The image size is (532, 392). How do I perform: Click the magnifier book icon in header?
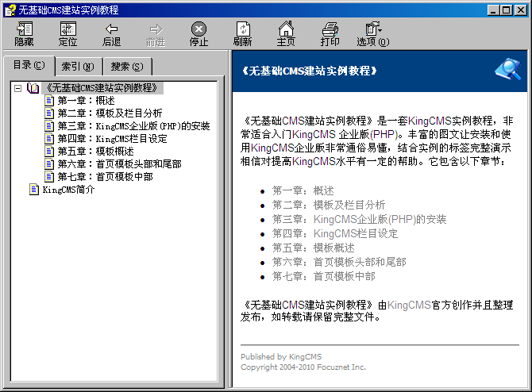click(508, 70)
